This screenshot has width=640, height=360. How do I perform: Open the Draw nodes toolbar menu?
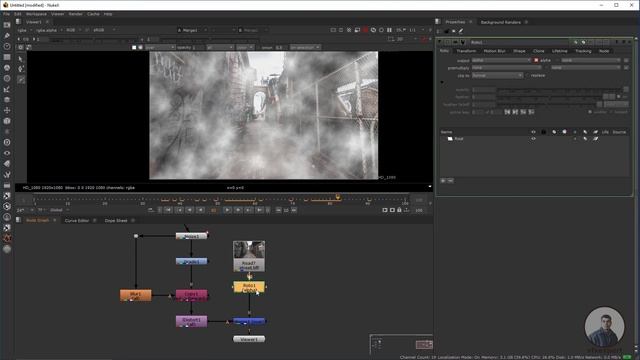(7, 36)
